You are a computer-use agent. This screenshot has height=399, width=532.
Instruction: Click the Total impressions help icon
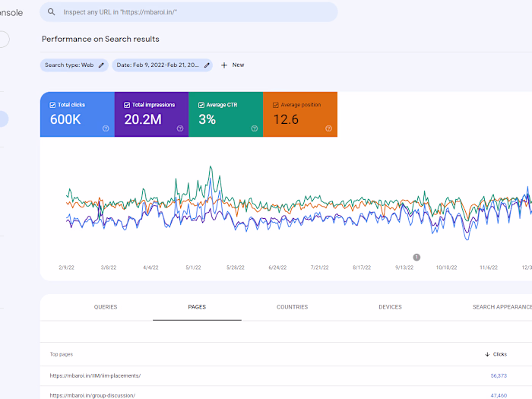(180, 128)
